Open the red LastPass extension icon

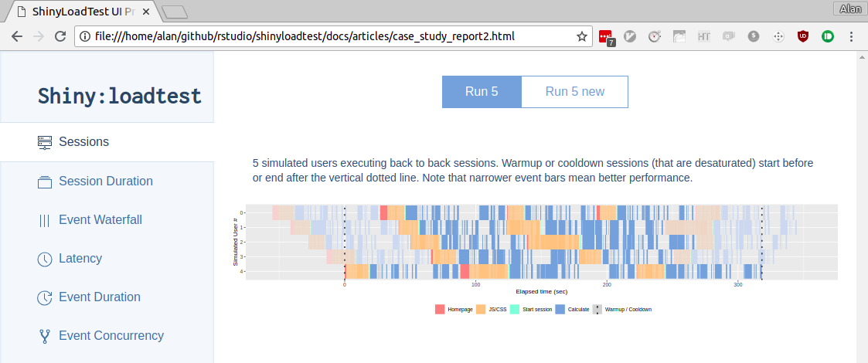[606, 36]
